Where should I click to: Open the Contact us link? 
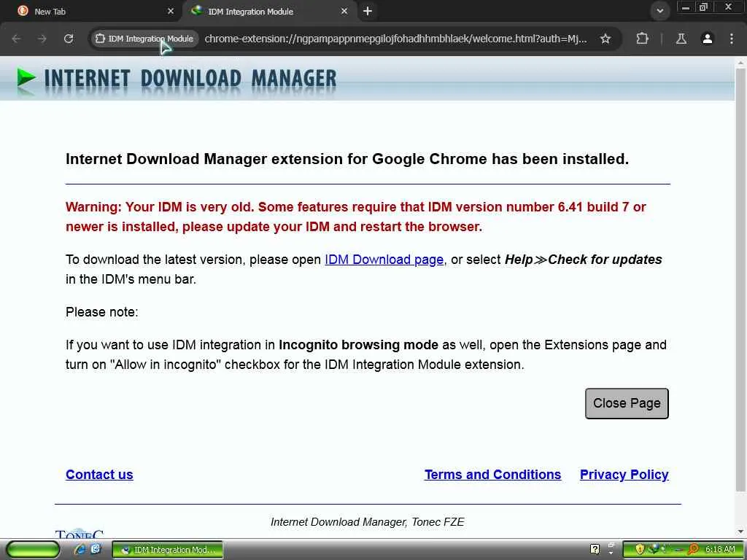click(99, 474)
